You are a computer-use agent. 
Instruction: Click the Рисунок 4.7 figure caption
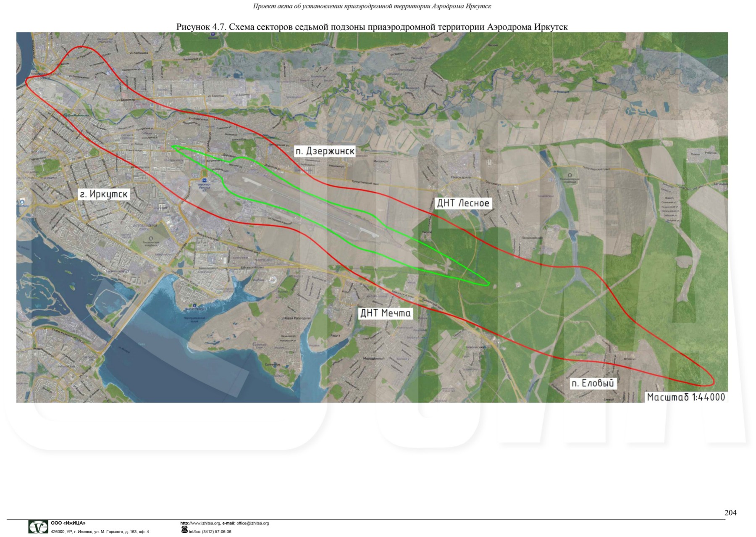click(372, 27)
